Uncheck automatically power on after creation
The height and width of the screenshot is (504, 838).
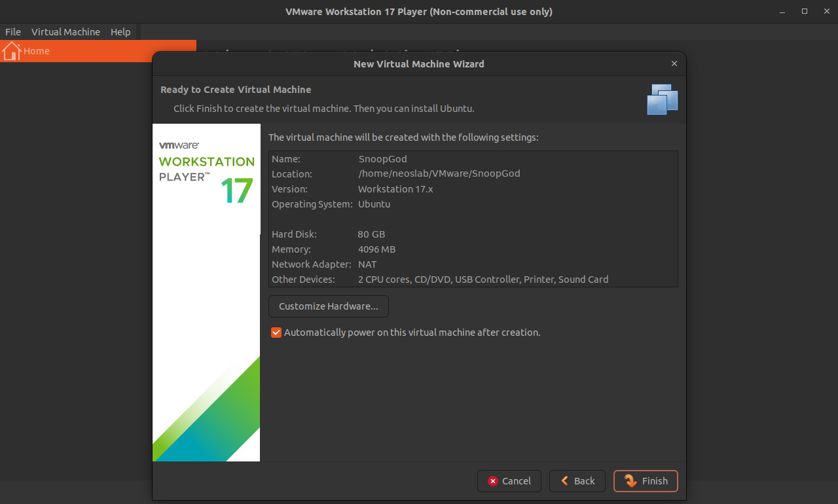[x=276, y=333]
